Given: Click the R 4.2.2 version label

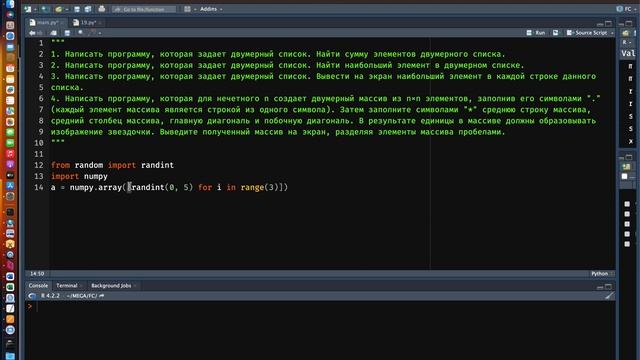Looking at the screenshot, I should tap(50, 296).
